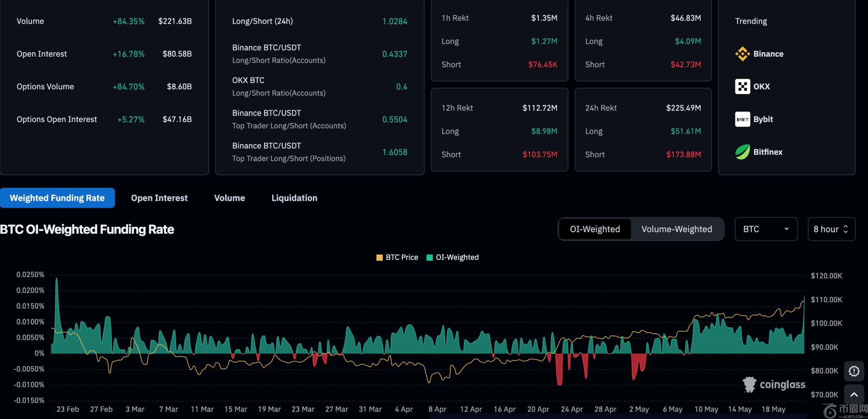Switch to Volume-Weighted funding rate

pyautogui.click(x=676, y=229)
